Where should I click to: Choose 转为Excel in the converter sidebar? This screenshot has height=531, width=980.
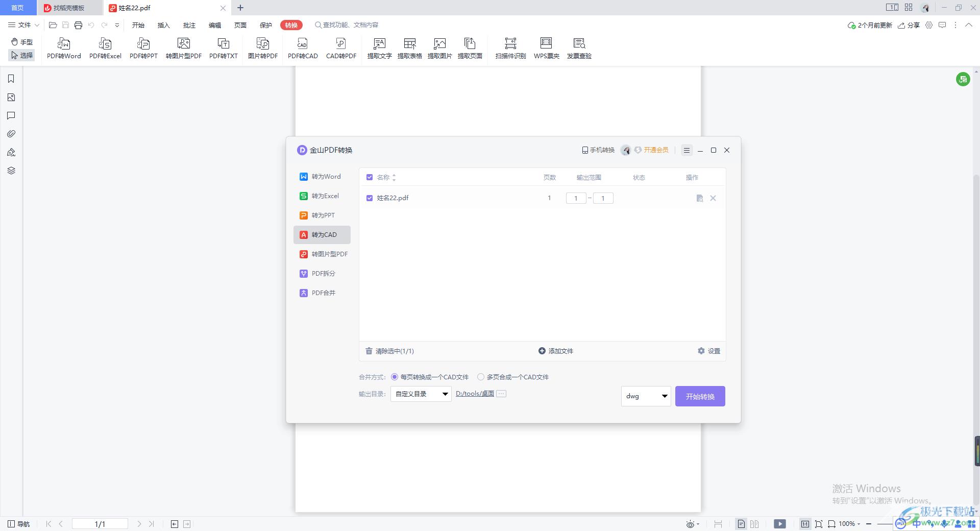coord(322,196)
